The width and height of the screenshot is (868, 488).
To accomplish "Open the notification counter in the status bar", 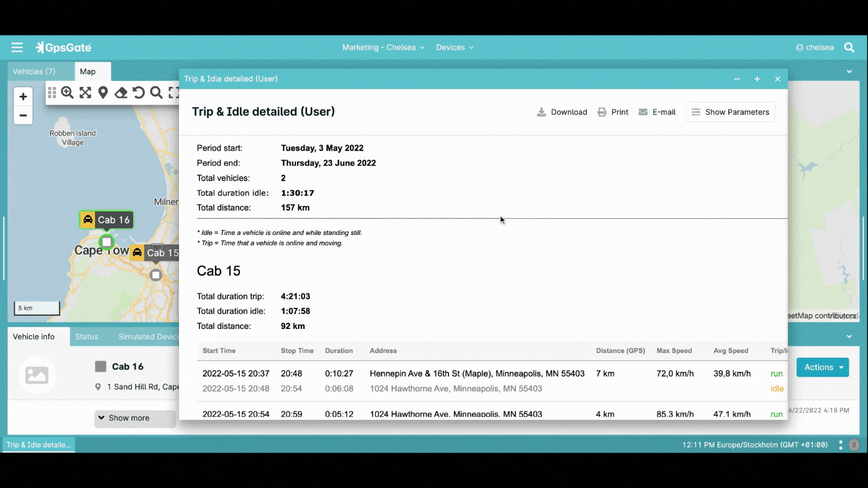I will click(854, 445).
